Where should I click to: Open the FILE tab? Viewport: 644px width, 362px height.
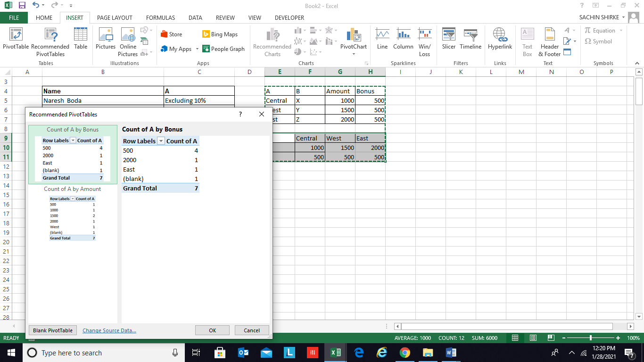click(14, 17)
